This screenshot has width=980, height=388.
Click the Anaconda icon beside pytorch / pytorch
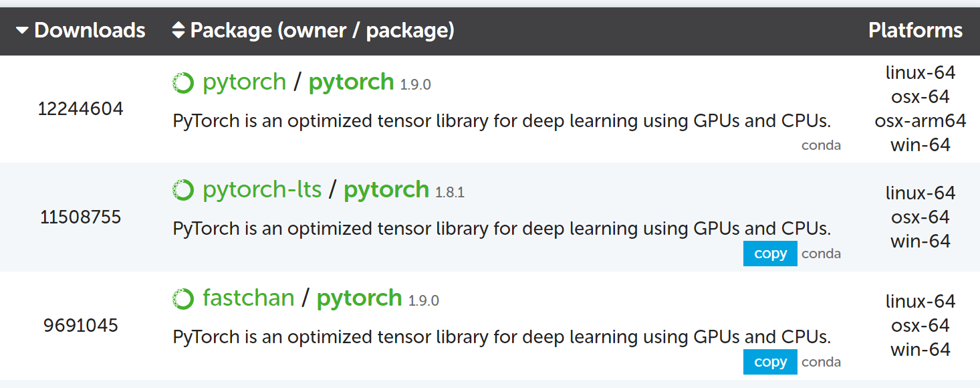(x=182, y=82)
